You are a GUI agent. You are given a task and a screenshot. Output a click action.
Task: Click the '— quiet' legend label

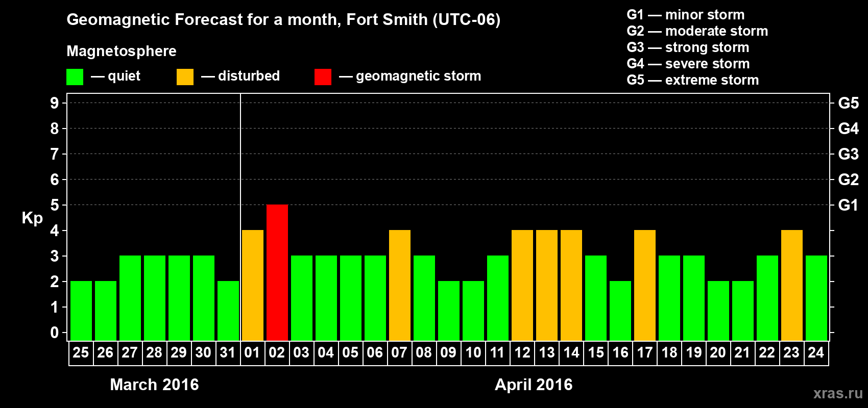[x=115, y=76]
